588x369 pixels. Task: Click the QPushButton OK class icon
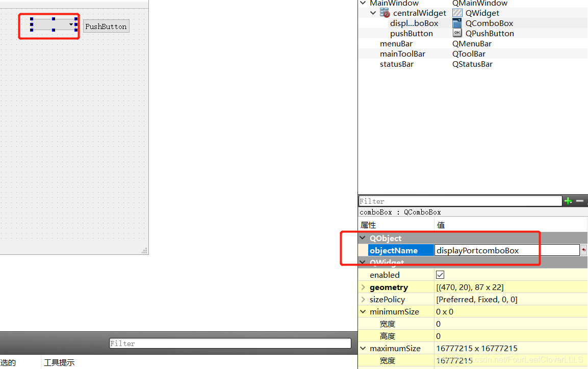(457, 33)
